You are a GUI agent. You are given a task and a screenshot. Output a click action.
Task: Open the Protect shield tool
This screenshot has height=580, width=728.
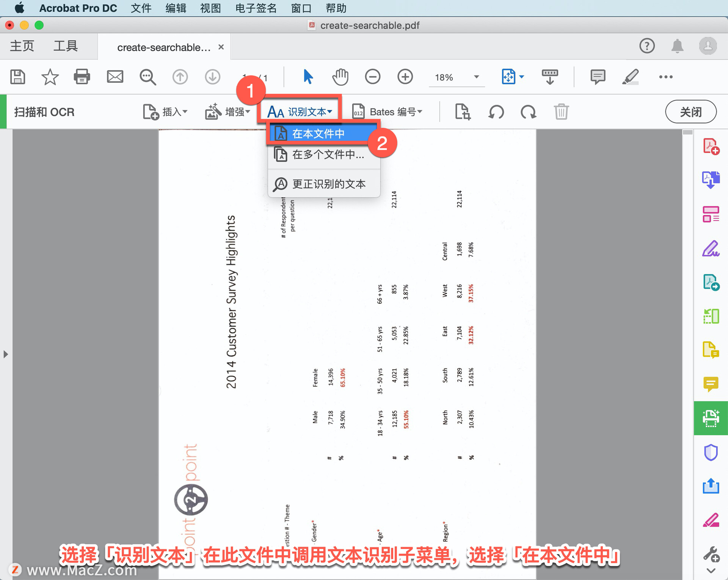point(711,452)
